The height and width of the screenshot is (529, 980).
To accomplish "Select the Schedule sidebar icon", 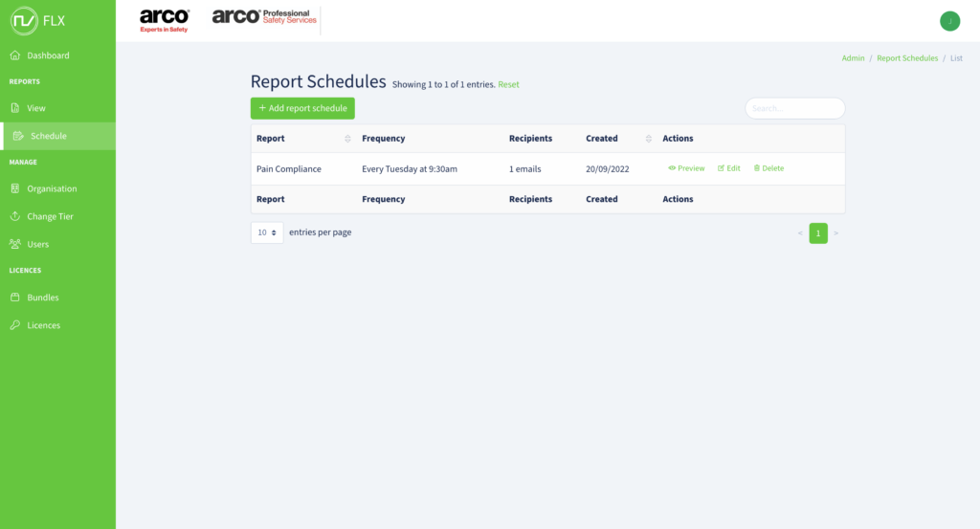I will point(18,136).
